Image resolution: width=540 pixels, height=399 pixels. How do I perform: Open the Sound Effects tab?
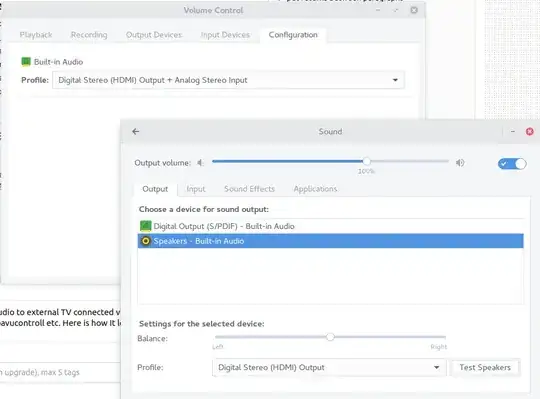[x=249, y=189]
